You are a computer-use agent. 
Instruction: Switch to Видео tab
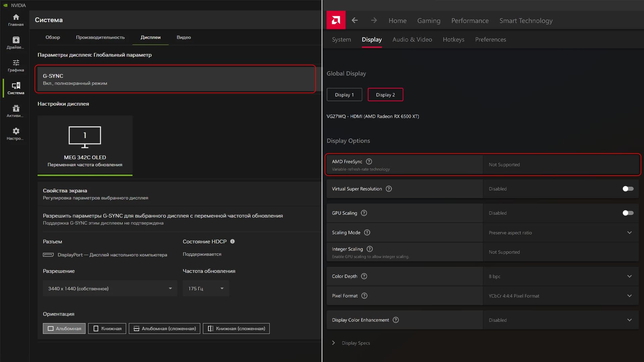pyautogui.click(x=184, y=37)
